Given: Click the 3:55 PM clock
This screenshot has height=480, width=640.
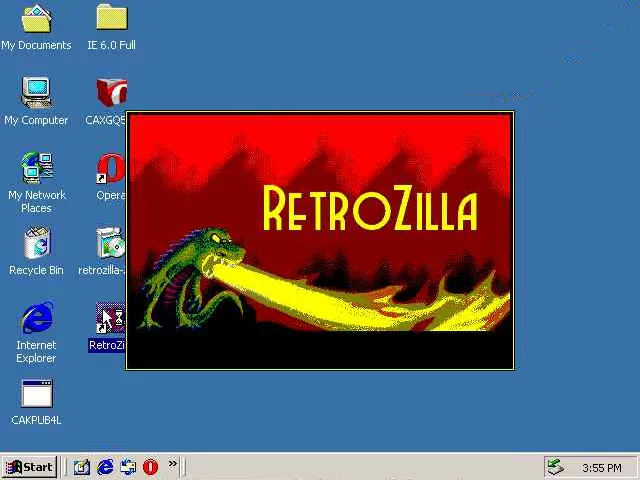Looking at the screenshot, I should click(602, 468).
